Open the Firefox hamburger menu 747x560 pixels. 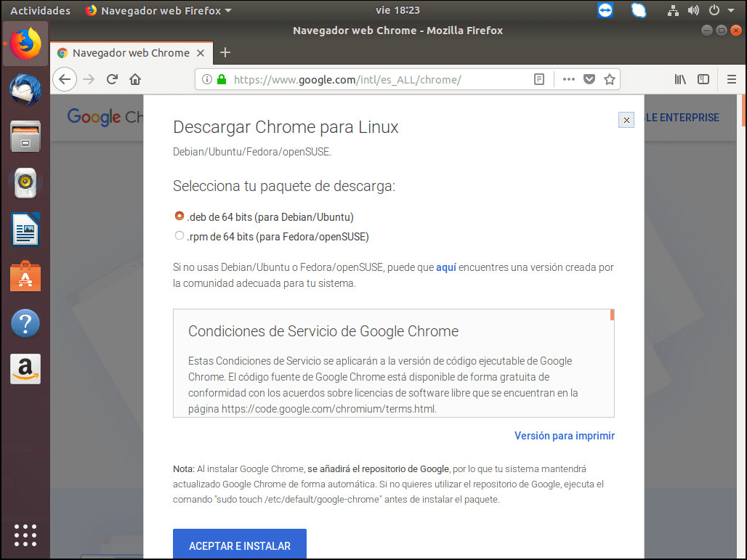[x=731, y=79]
